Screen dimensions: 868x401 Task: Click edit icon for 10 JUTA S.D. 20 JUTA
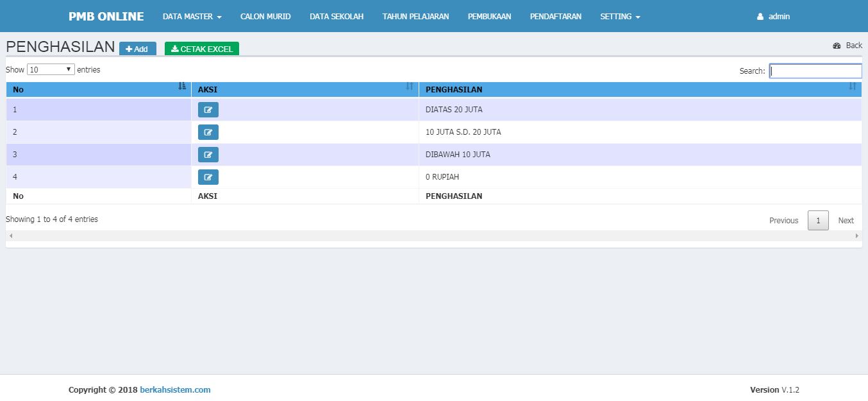208,132
